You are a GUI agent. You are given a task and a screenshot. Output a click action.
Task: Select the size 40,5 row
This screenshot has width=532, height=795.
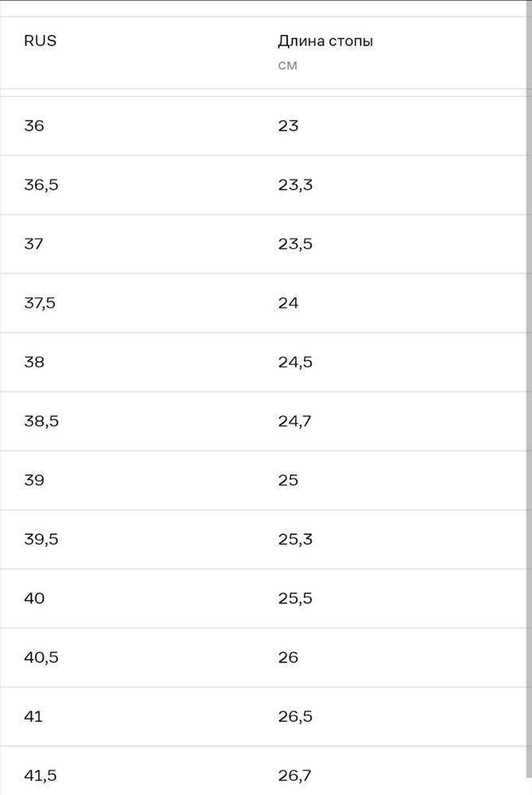(x=262, y=657)
